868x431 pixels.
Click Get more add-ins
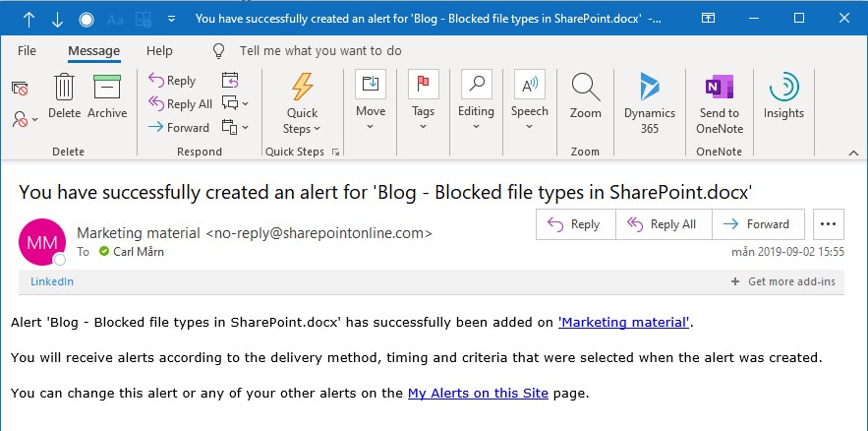783,281
